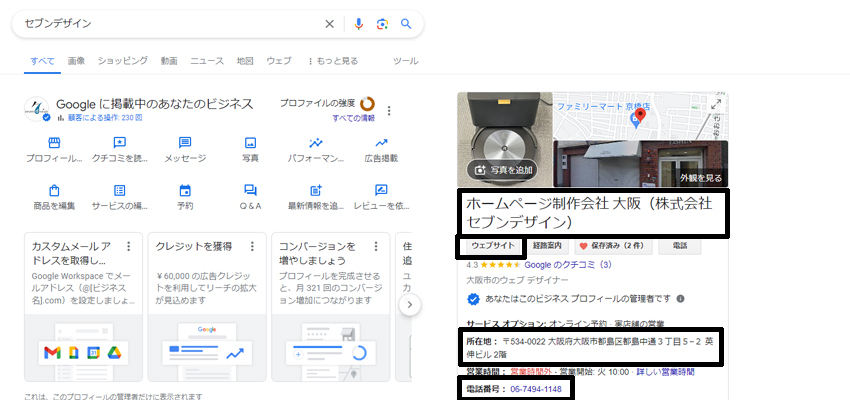Switch to the 動画 tab
850x400 pixels.
click(x=169, y=61)
